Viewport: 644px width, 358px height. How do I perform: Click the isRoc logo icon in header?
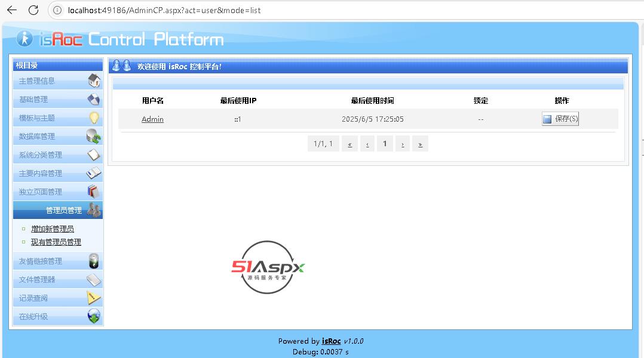click(x=24, y=39)
